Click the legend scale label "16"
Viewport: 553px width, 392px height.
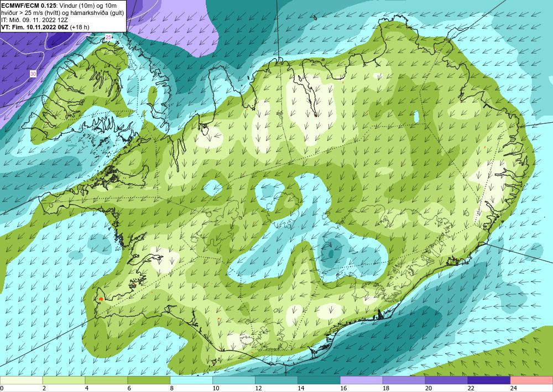343,388
